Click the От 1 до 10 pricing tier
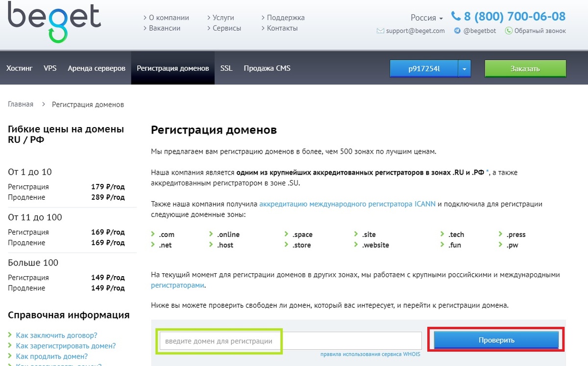Image resolution: width=588 pixels, height=366 pixels. coord(30,172)
